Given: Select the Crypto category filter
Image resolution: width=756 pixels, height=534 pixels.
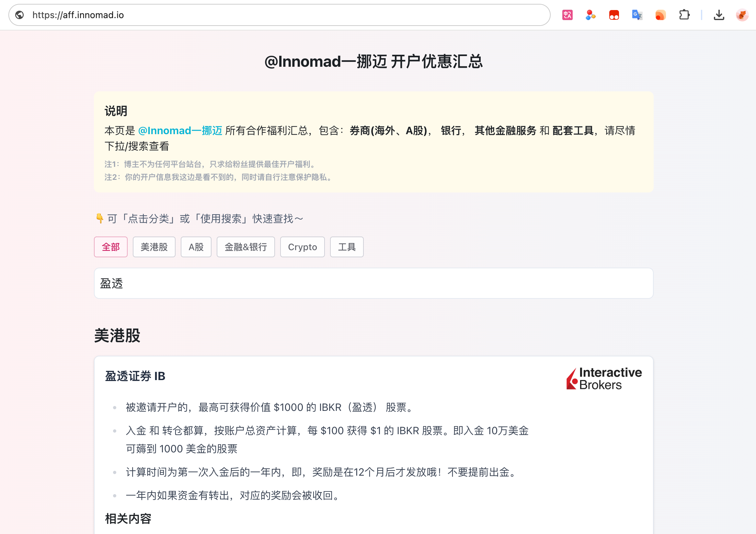Looking at the screenshot, I should click(302, 247).
